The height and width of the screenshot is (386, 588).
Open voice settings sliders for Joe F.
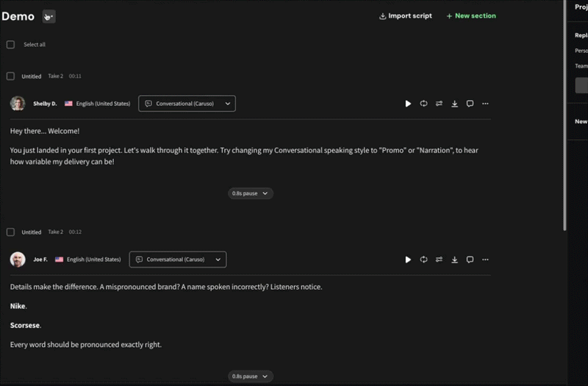tap(439, 260)
